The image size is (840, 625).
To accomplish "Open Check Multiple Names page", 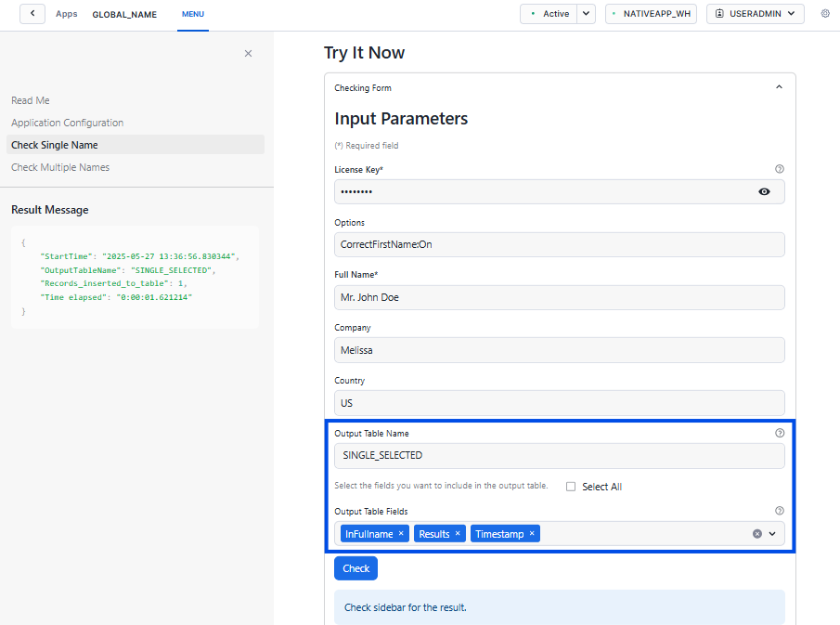I will pyautogui.click(x=60, y=167).
